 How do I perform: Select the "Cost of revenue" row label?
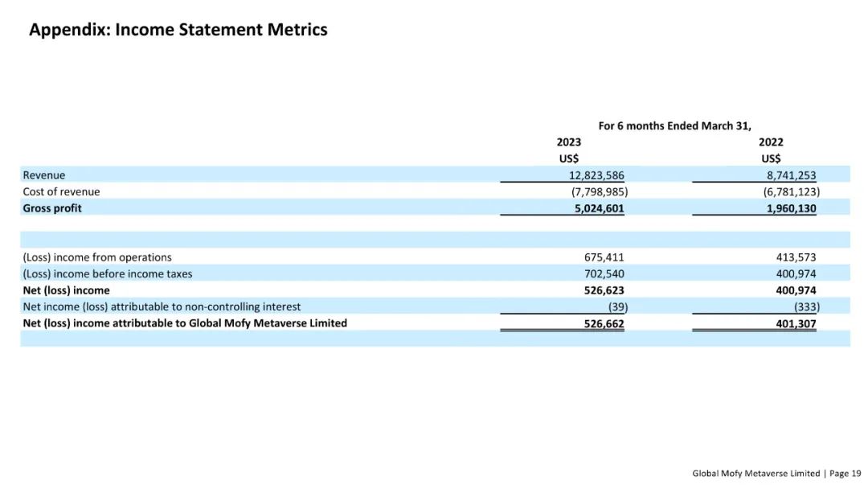[61, 191]
